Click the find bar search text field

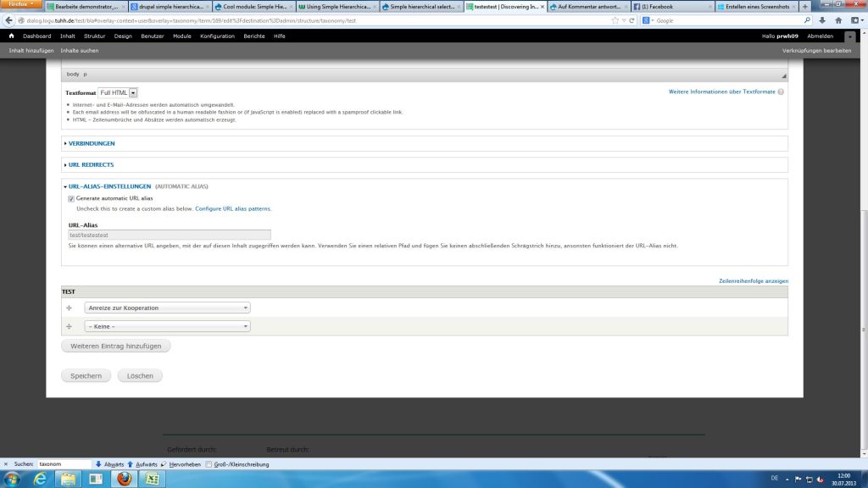pyautogui.click(x=63, y=464)
